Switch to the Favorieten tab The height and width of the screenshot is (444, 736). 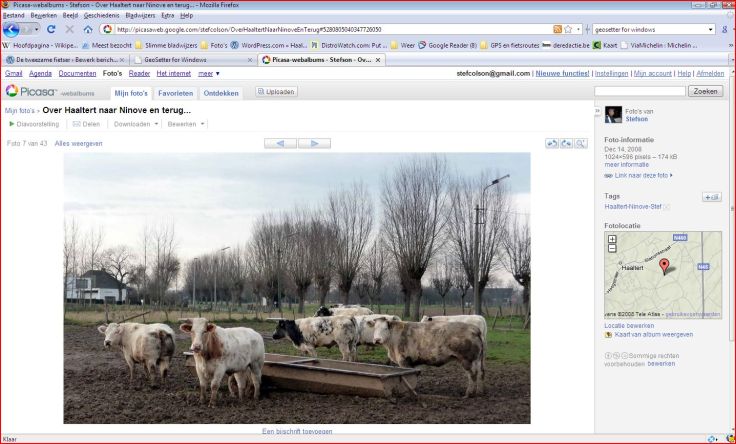tap(175, 92)
